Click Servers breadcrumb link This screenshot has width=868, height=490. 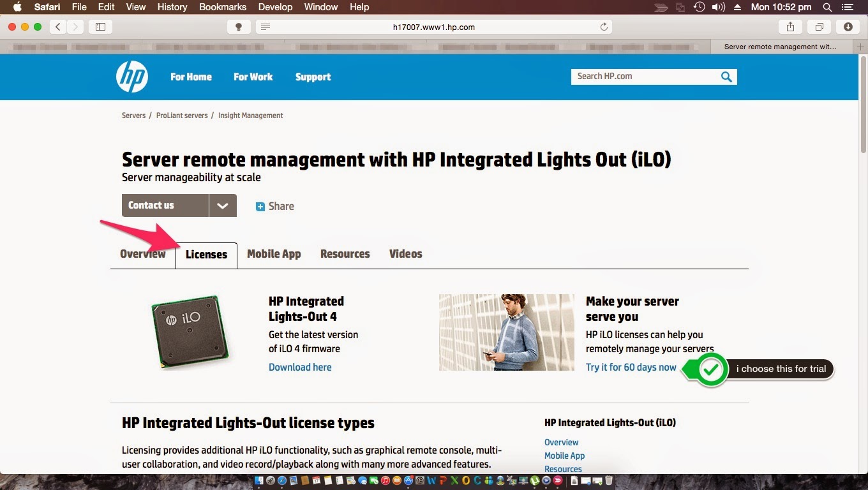133,115
